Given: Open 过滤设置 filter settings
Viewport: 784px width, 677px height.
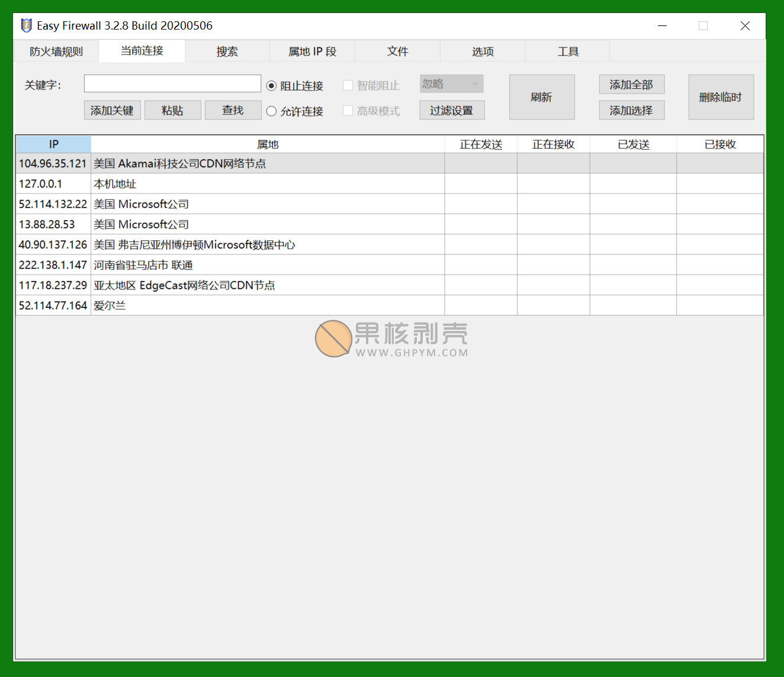Looking at the screenshot, I should click(x=451, y=111).
